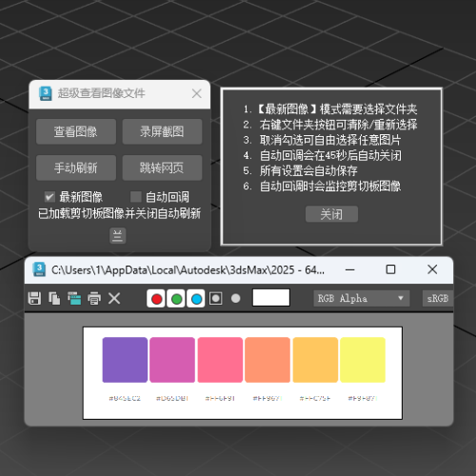Click the collapse icon below status text
The width and height of the screenshot is (476, 476).
[118, 236]
